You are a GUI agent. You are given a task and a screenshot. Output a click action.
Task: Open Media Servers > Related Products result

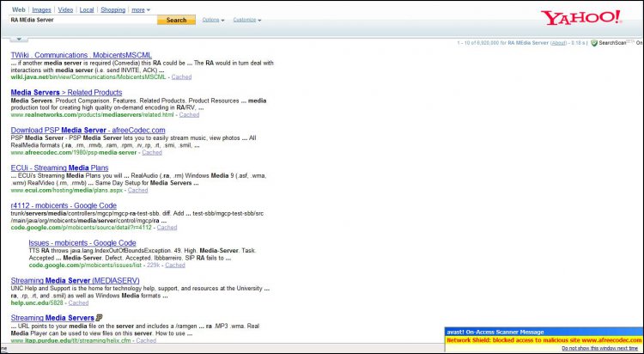point(66,93)
